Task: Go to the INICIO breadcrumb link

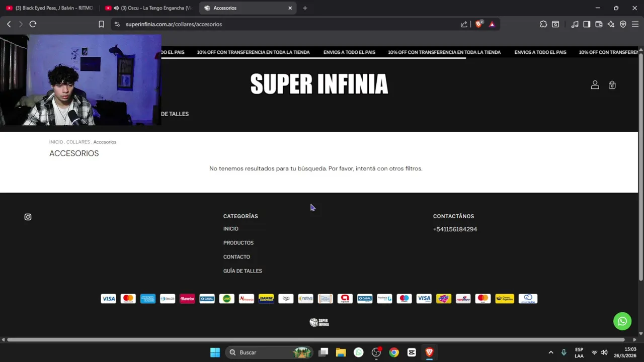Action: [x=56, y=142]
